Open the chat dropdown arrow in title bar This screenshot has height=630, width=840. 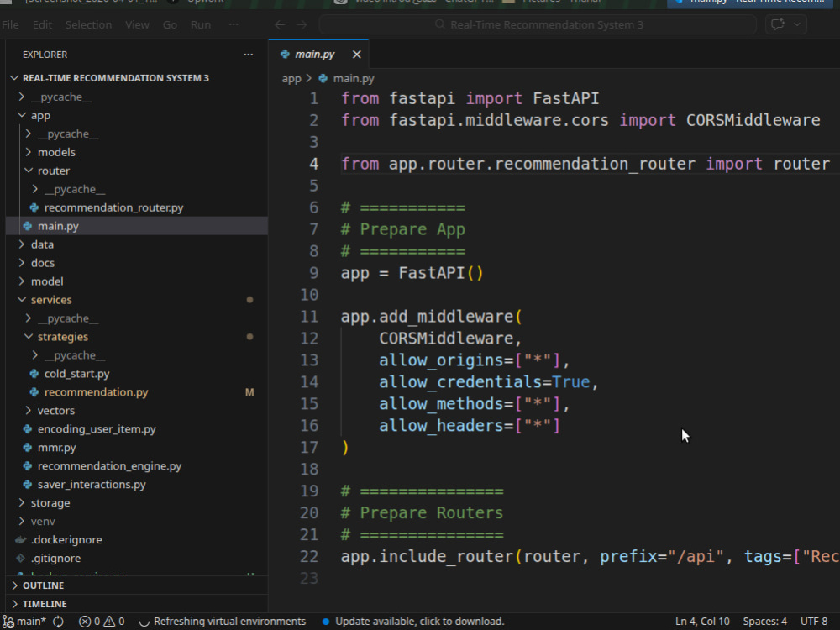pos(797,24)
